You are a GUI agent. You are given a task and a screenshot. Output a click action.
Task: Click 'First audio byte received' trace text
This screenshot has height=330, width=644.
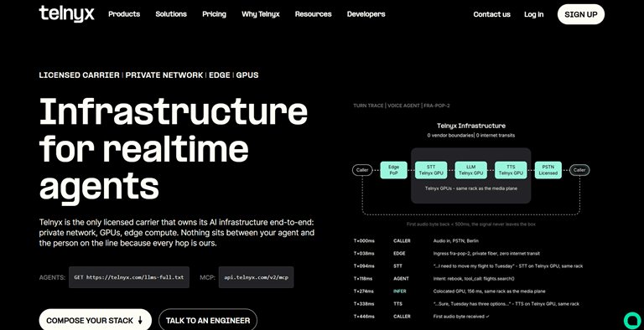(461, 317)
